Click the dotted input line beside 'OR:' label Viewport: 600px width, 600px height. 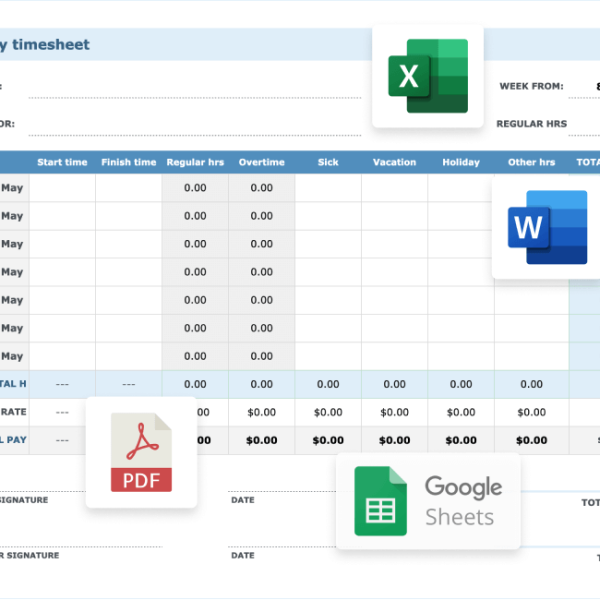click(195, 135)
